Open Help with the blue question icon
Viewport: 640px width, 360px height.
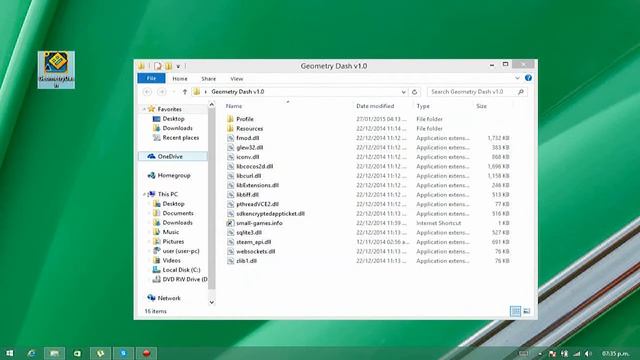tap(529, 78)
